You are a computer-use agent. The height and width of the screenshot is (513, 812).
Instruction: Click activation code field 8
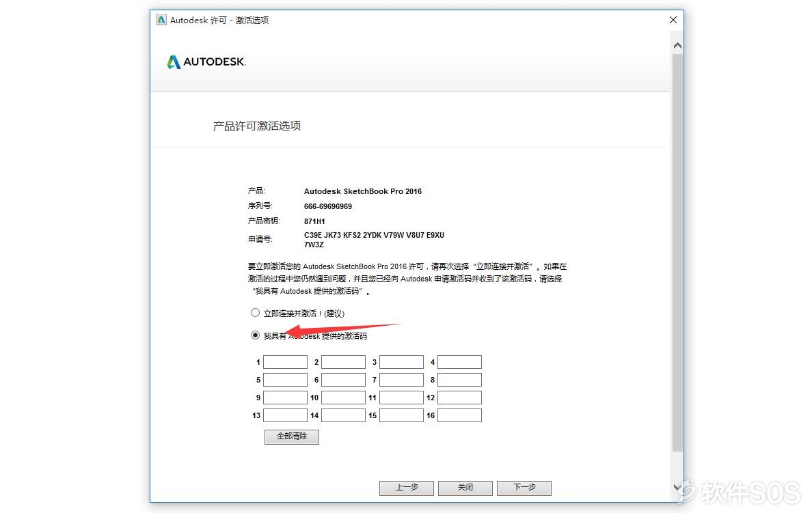(459, 379)
